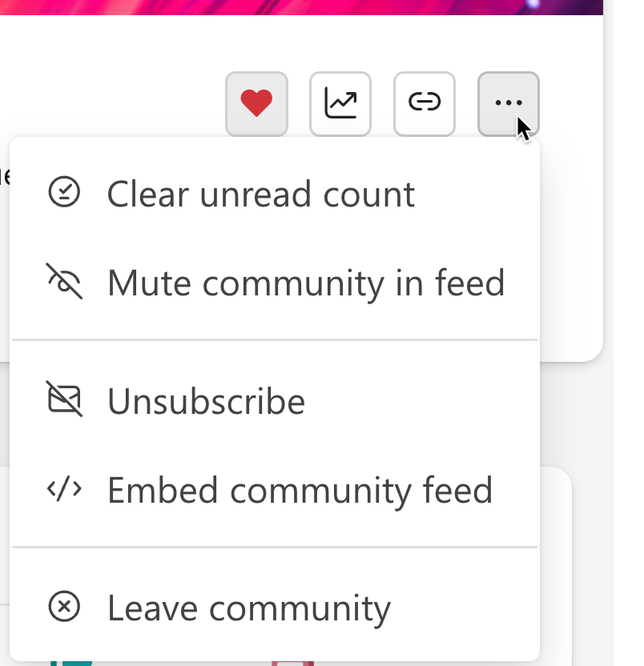Choose Leave community from menu

[x=248, y=609]
